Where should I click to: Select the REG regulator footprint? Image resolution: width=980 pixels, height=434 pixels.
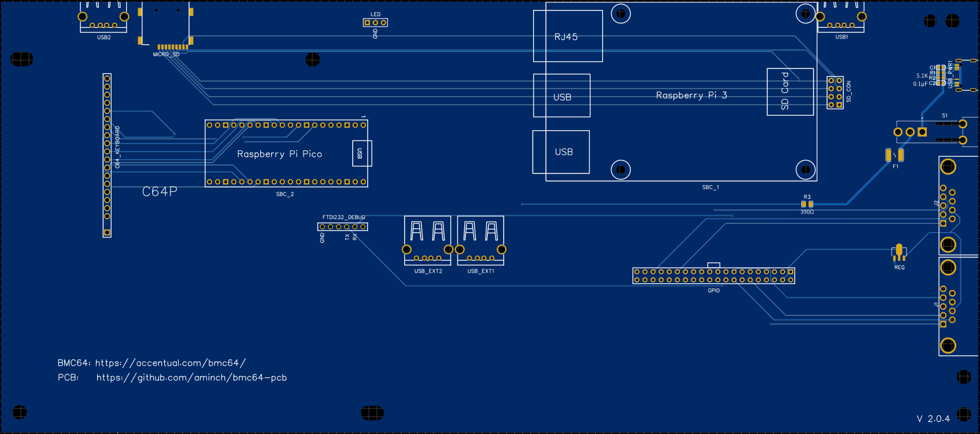click(899, 252)
